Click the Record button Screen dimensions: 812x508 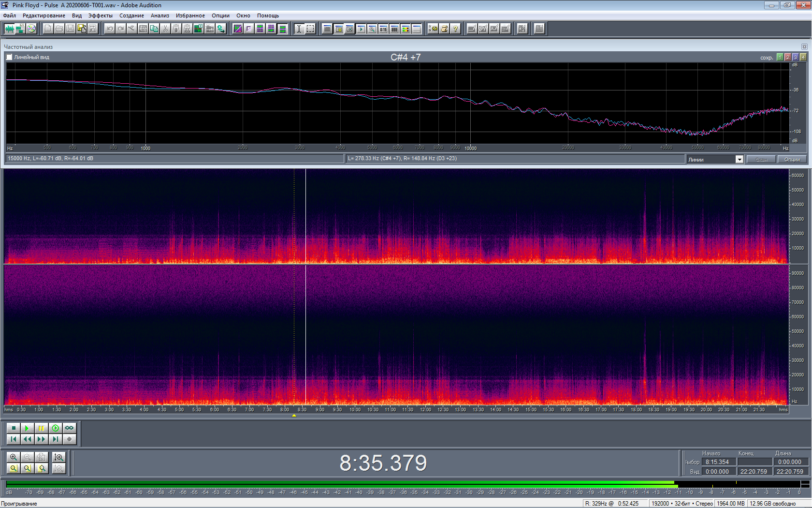70,439
